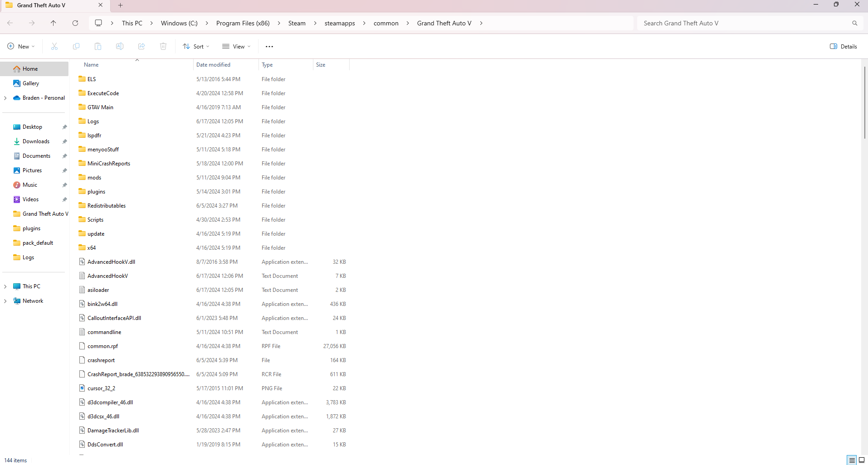Switch to details list view icon
Image resolution: width=868 pixels, height=465 pixels.
click(852, 460)
